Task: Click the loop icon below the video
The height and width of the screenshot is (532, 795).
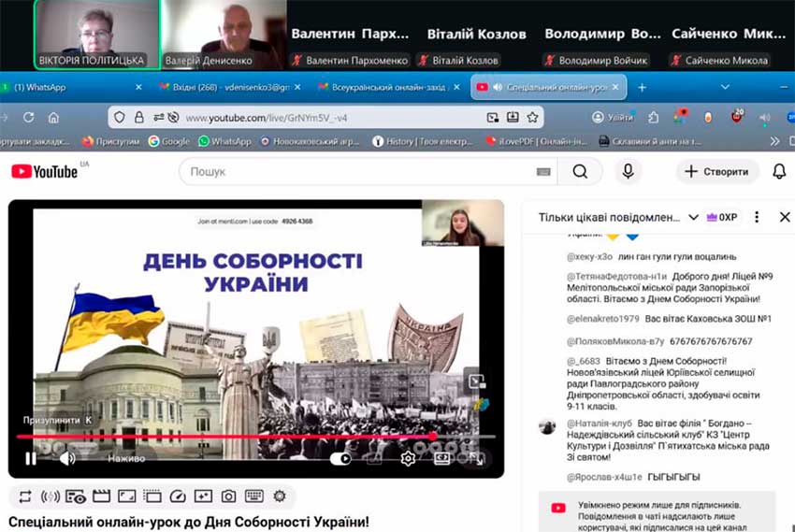Action: pyautogui.click(x=24, y=496)
